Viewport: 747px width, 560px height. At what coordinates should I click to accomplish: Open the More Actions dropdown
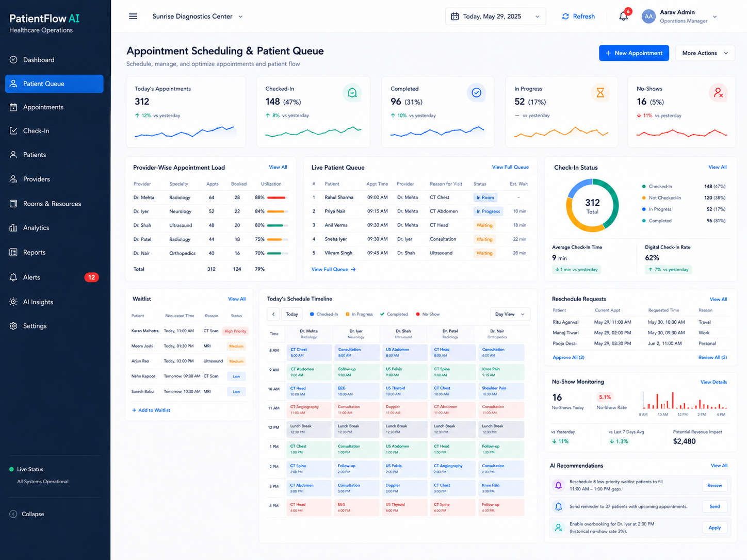point(705,53)
